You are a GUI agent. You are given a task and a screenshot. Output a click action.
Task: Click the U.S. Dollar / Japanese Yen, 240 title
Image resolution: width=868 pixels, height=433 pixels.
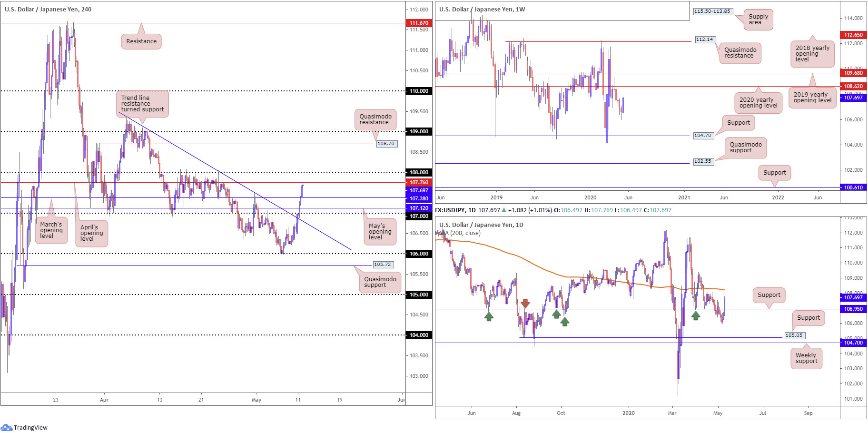48,9
